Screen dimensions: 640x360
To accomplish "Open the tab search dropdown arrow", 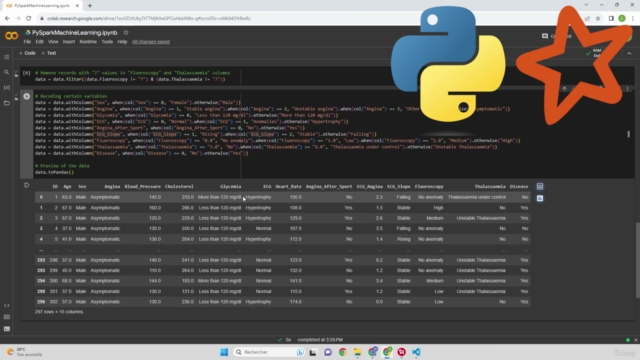I will (586, 5).
